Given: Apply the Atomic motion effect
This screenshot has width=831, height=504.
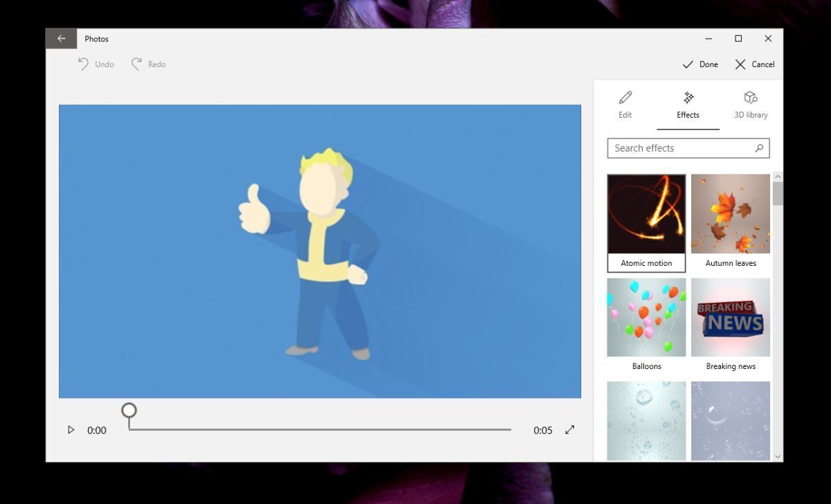Looking at the screenshot, I should pyautogui.click(x=645, y=215).
